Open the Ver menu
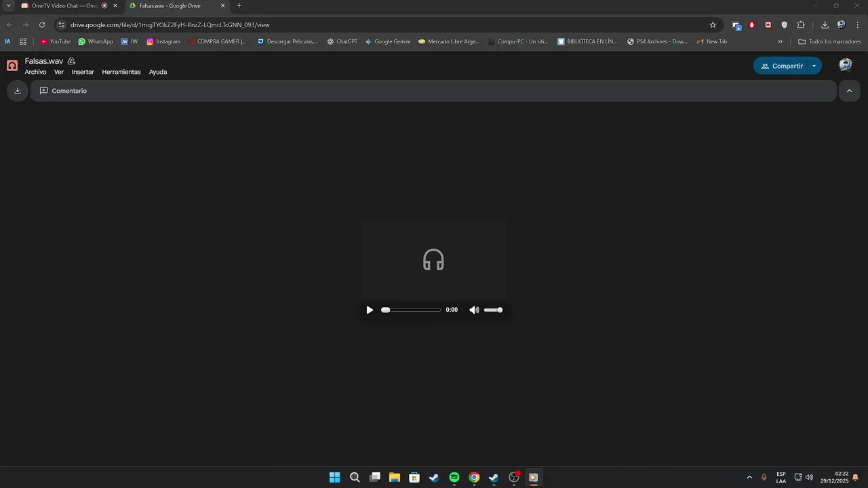The height and width of the screenshot is (488, 868). 59,72
